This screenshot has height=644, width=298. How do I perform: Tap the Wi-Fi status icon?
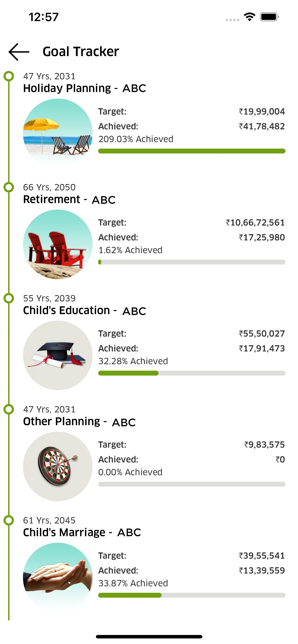point(249,17)
